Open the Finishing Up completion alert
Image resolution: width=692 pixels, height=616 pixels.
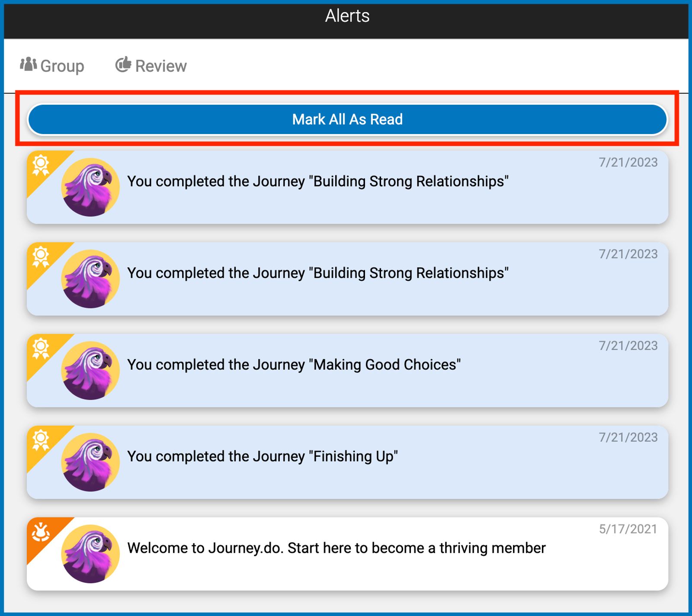(347, 462)
